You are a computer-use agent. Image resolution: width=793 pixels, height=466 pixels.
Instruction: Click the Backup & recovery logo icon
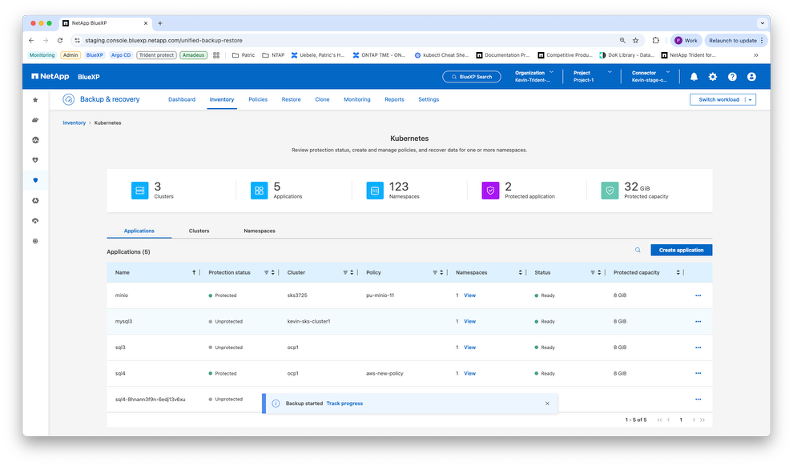pos(68,100)
